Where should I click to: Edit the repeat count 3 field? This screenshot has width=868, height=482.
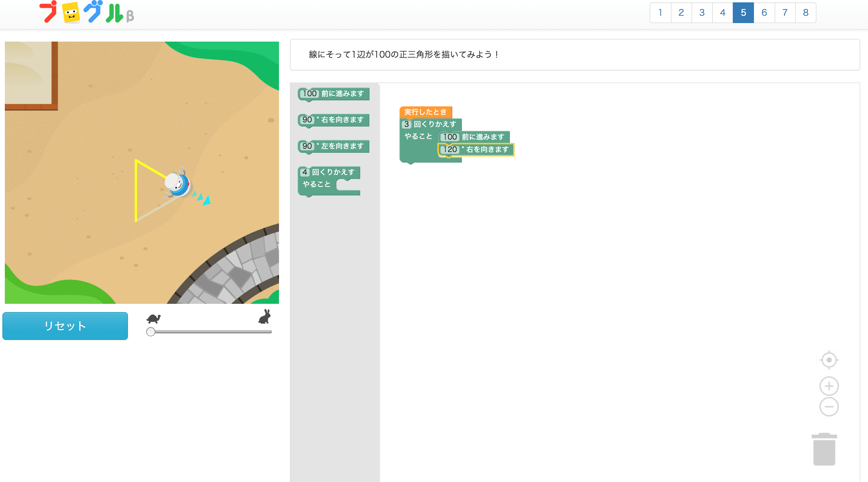pyautogui.click(x=406, y=124)
